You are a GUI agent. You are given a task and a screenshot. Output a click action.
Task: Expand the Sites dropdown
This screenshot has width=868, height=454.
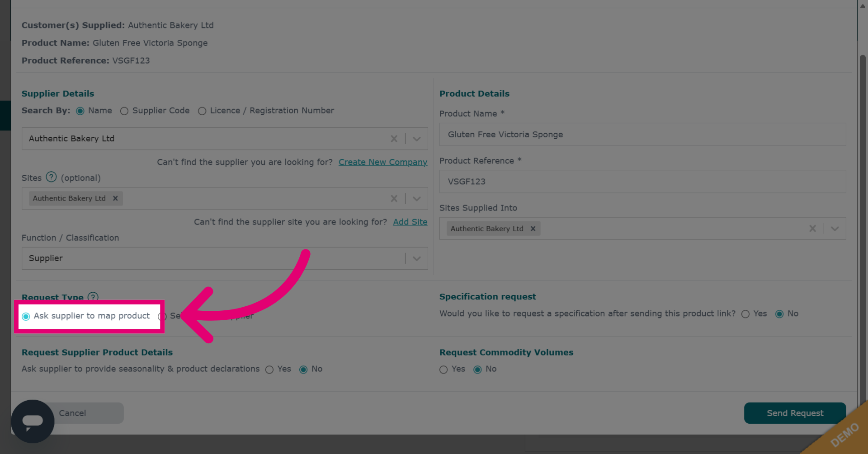(x=417, y=199)
